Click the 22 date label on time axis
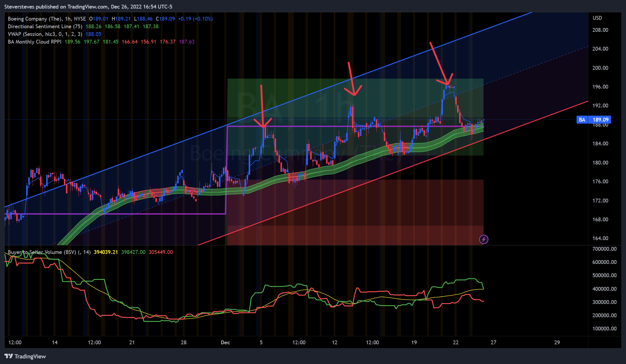 click(x=456, y=343)
